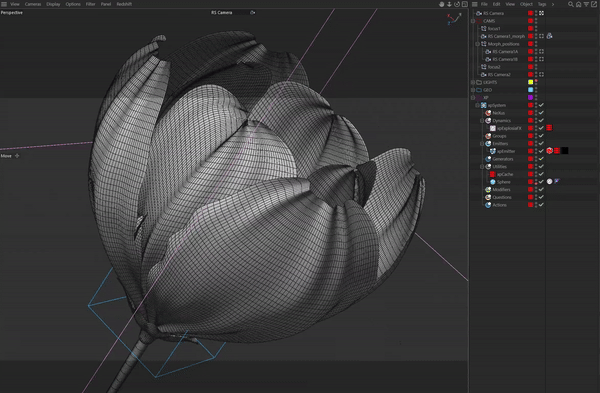The image size is (600, 393).
Task: Collapse the Emitters group
Action: coord(482,144)
